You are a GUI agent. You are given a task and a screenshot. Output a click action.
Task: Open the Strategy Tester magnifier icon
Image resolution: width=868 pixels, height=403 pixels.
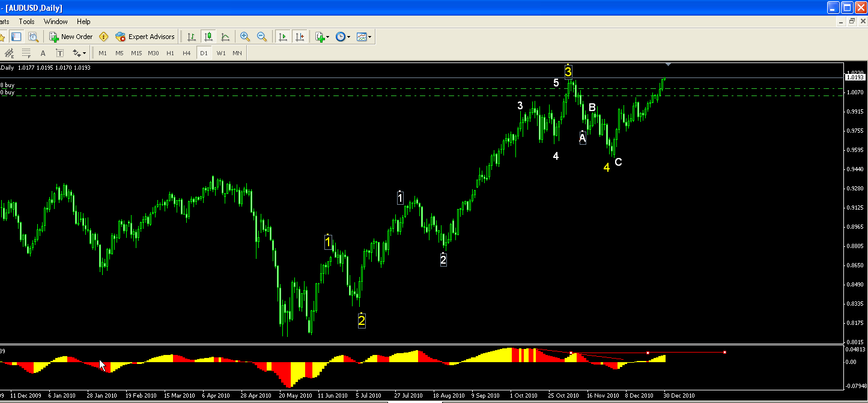[32, 37]
